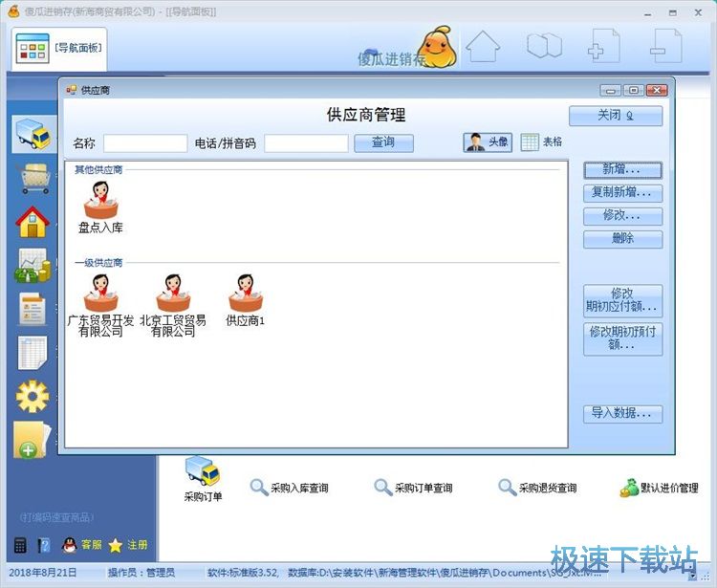Select 北京工贸贸易有限公司 supplier avatar

173,305
